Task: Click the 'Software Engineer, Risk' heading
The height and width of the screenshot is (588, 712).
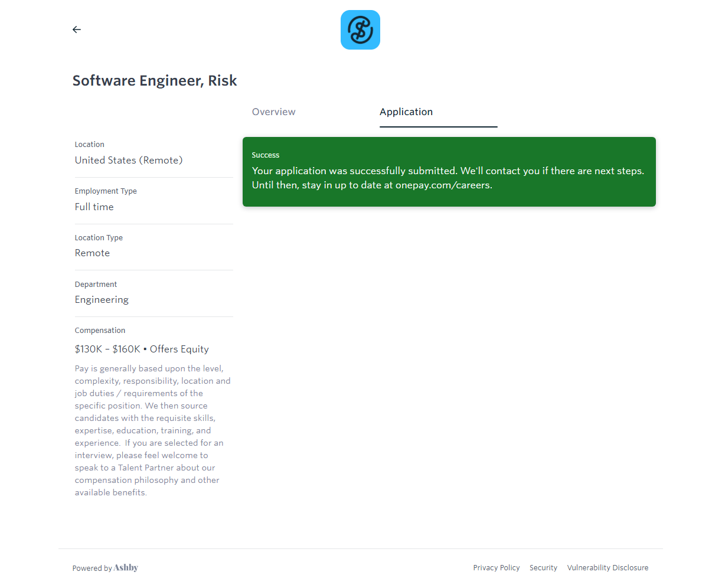Action: (155, 81)
